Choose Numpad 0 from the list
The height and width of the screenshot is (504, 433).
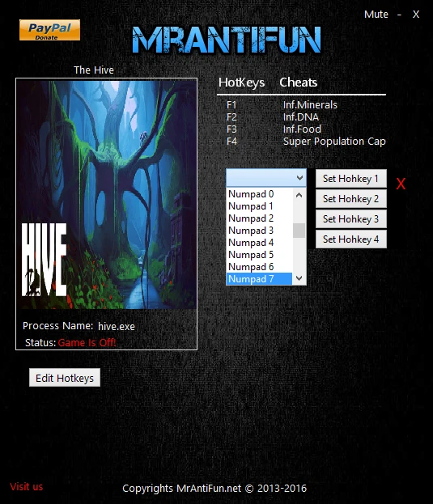(259, 194)
